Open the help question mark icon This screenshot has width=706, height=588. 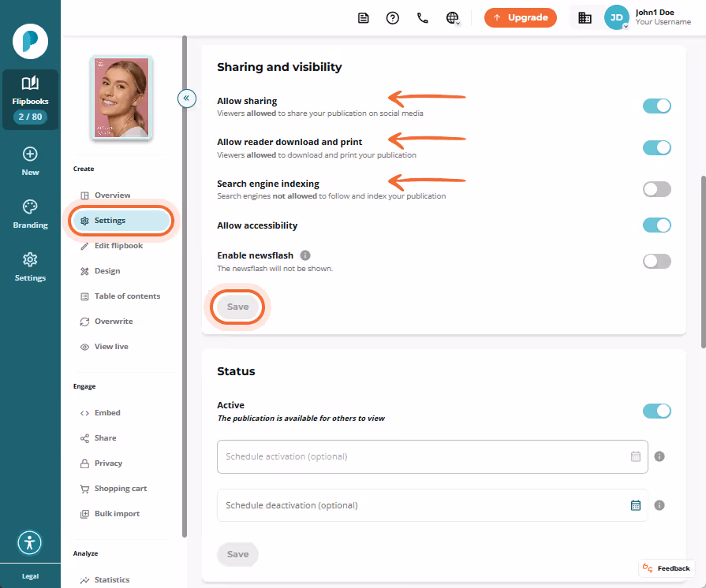(393, 18)
